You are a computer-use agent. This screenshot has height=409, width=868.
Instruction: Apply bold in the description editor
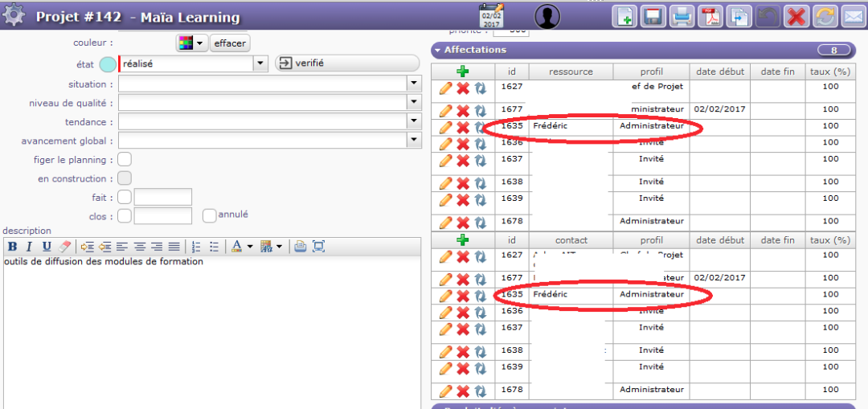pos(13,247)
